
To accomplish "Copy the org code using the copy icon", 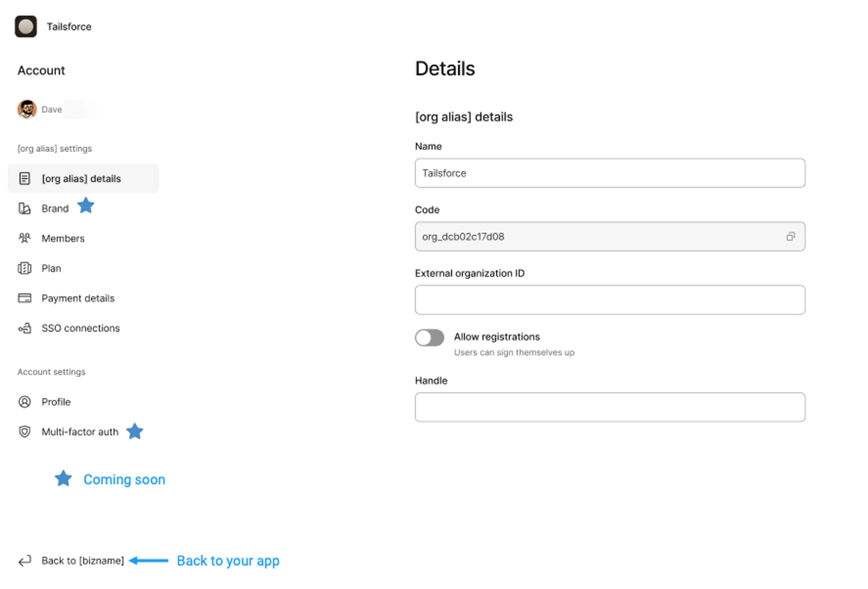I will pos(791,237).
